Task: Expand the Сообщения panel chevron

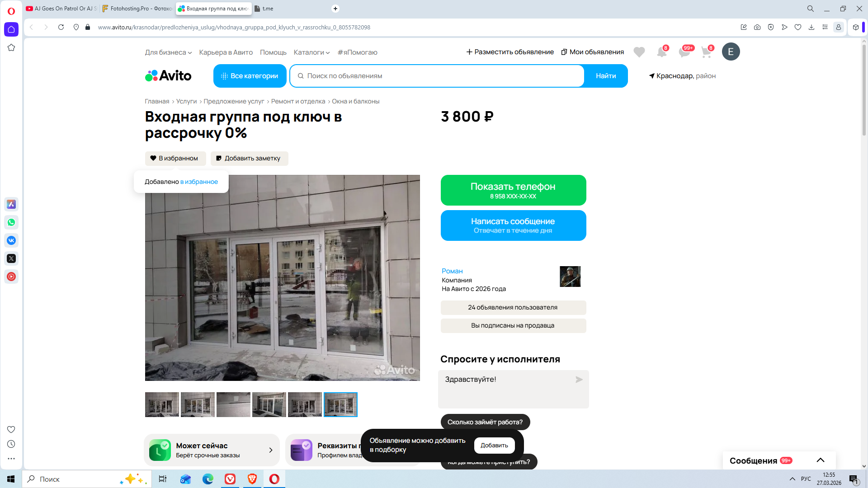Action: (x=820, y=460)
